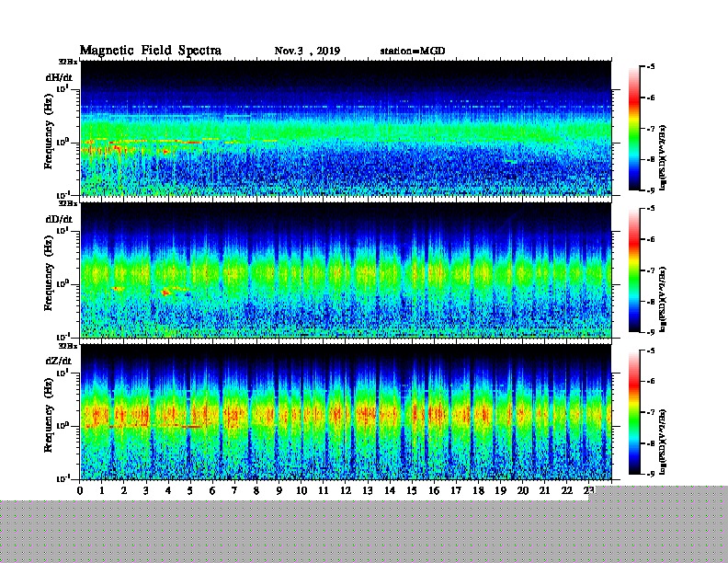Click hour tick label 20 on time axis

point(523,490)
